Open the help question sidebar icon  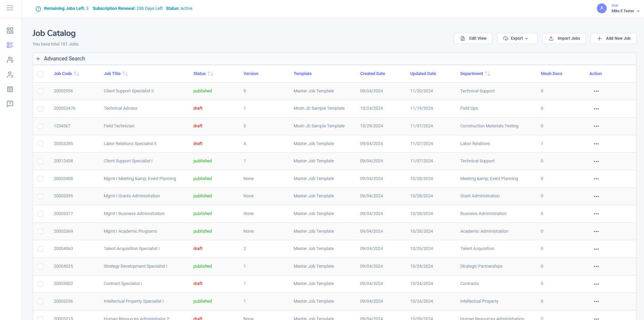pos(10,104)
